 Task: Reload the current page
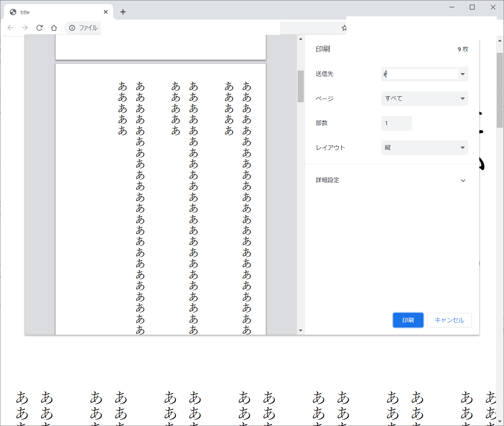click(40, 28)
